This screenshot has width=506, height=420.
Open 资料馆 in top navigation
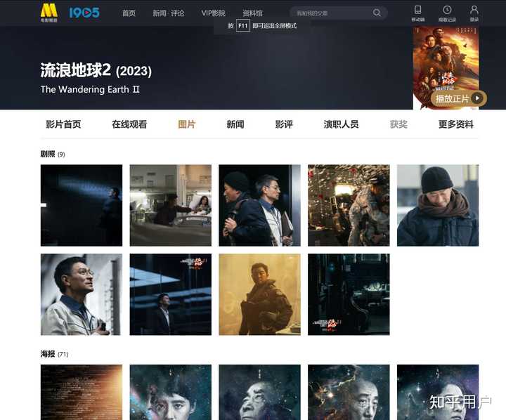[252, 13]
